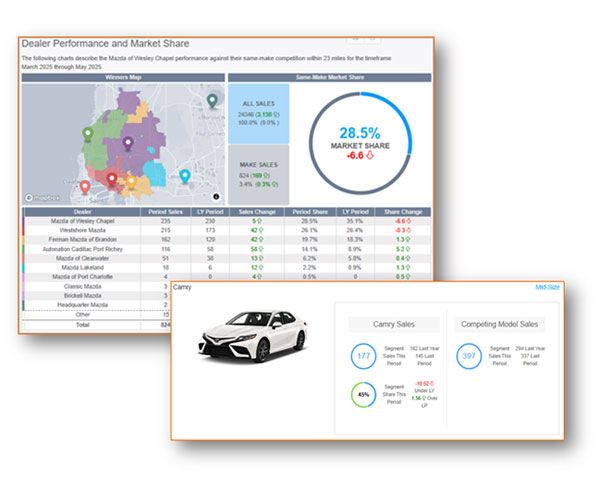Select the orange map pin

click(x=131, y=182)
